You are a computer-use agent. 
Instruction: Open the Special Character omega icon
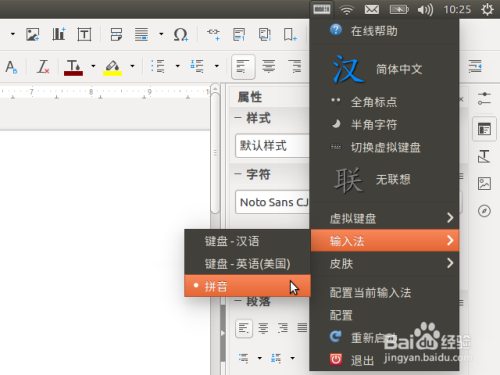(180, 34)
